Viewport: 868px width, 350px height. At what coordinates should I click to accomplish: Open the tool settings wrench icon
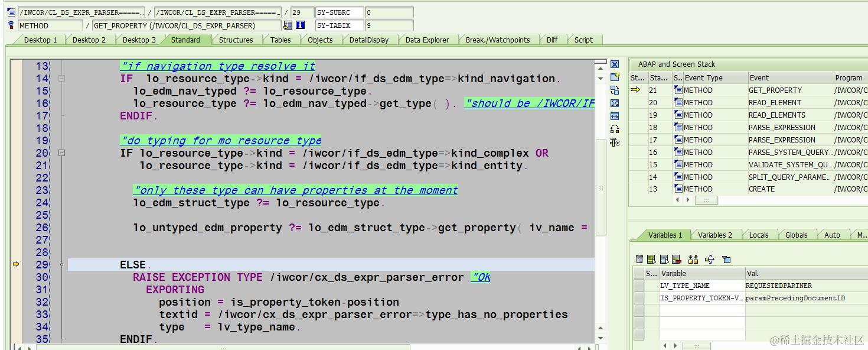[615, 142]
